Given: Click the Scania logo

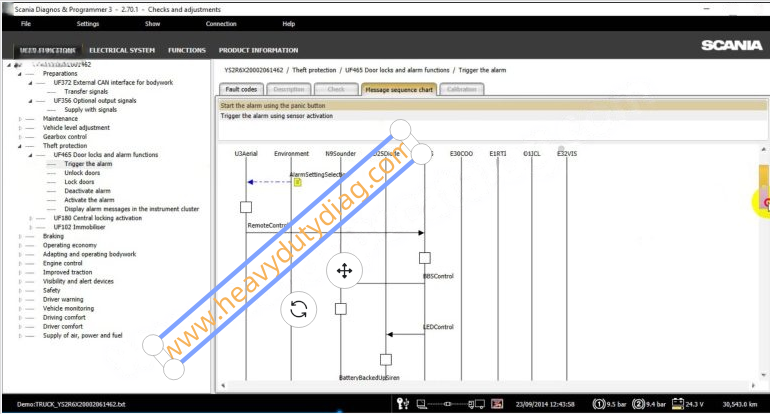Looking at the screenshot, I should (731, 45).
